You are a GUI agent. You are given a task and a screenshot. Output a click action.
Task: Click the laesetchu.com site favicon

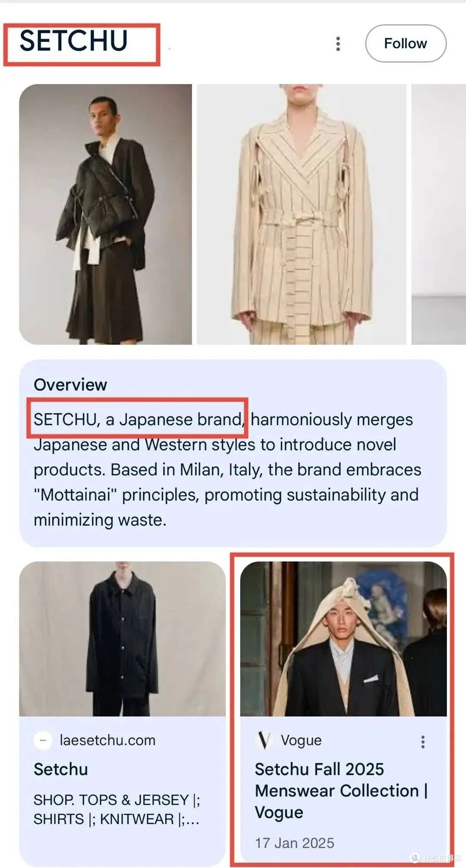[43, 740]
